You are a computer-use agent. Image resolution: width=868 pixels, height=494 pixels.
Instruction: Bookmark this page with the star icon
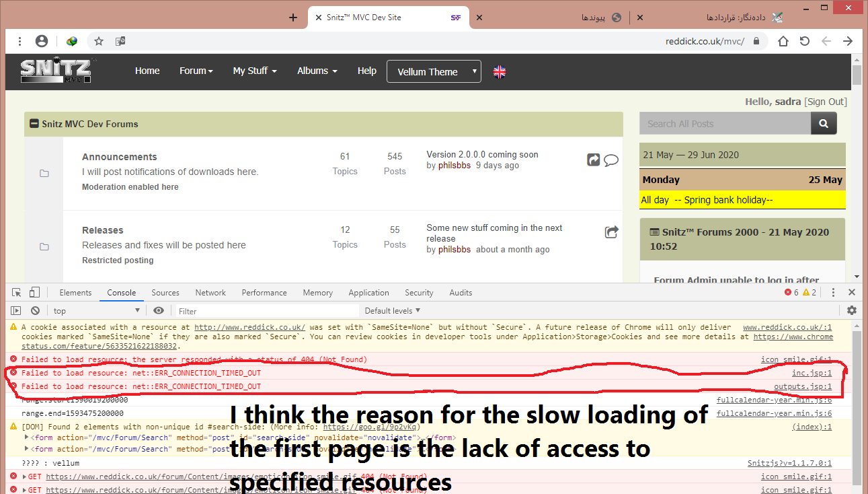click(x=99, y=41)
